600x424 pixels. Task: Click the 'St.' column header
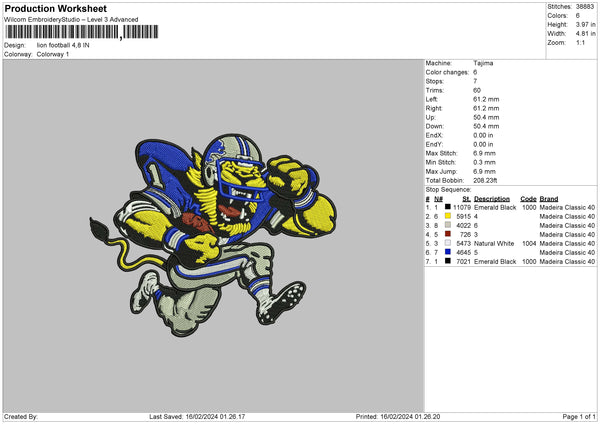(466, 199)
